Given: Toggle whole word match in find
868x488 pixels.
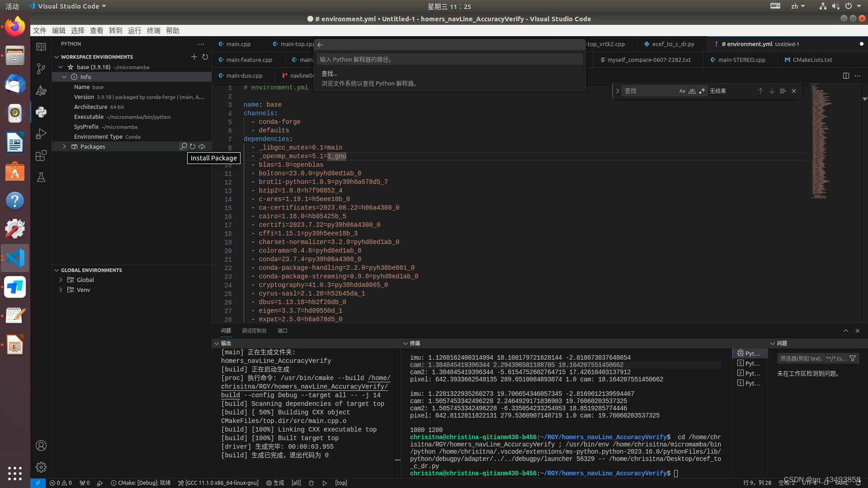Looking at the screenshot, I should (692, 91).
